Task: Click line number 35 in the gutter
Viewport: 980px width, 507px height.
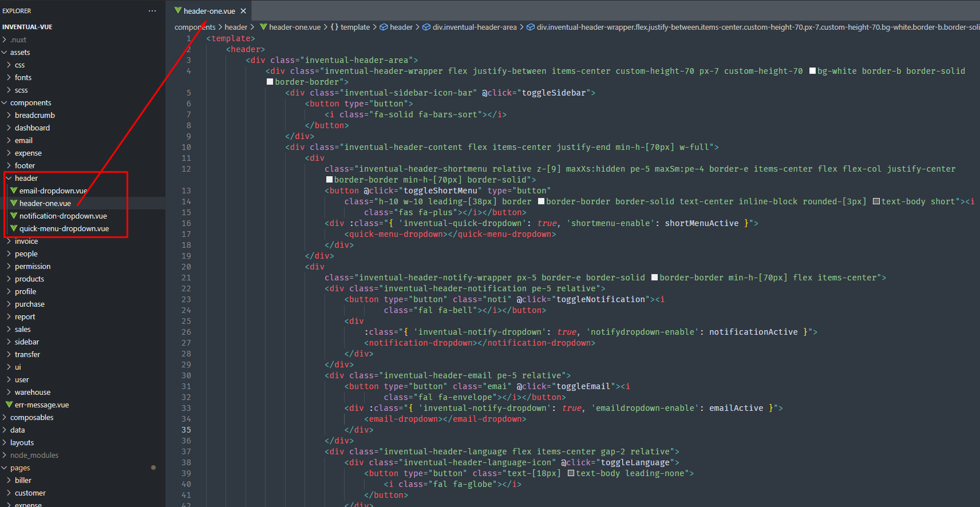Action: [x=187, y=430]
